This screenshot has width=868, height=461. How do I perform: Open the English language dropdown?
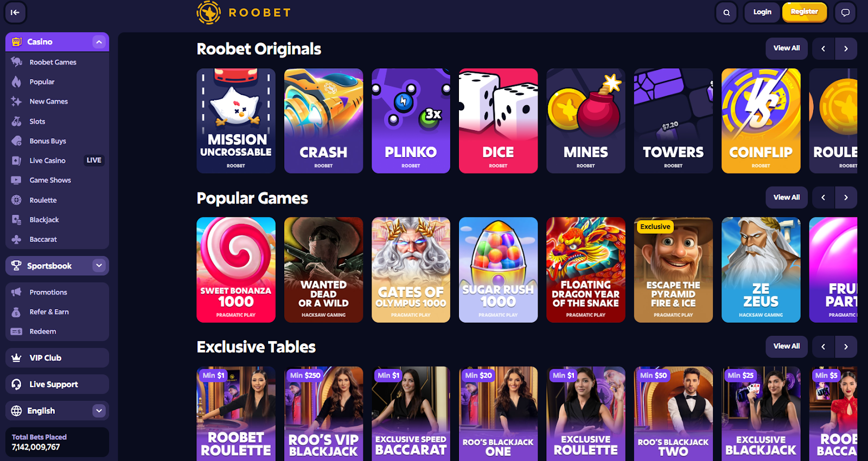pos(57,411)
